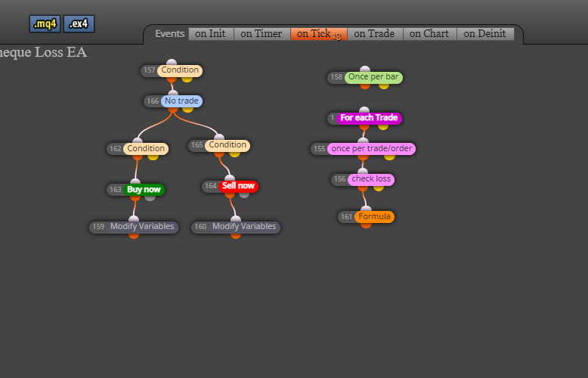Click the Loss EA project title

click(44, 52)
